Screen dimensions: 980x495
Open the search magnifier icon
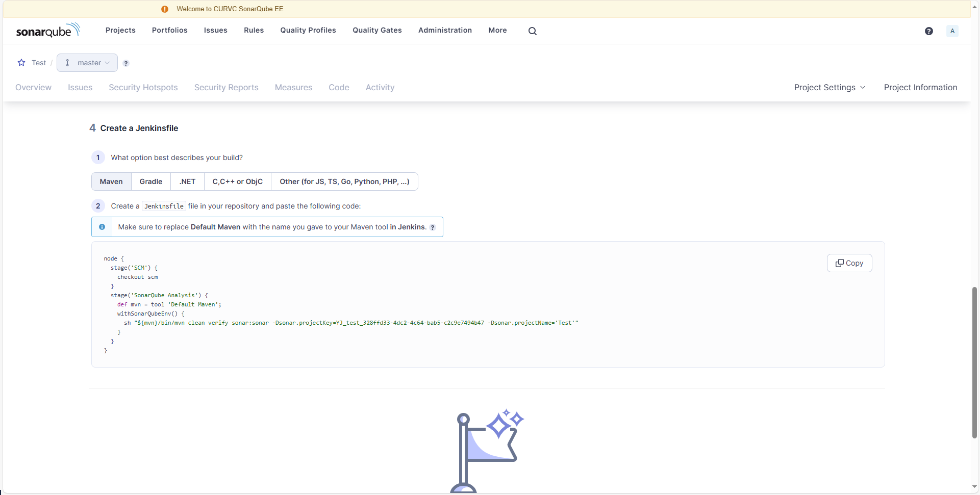tap(532, 31)
